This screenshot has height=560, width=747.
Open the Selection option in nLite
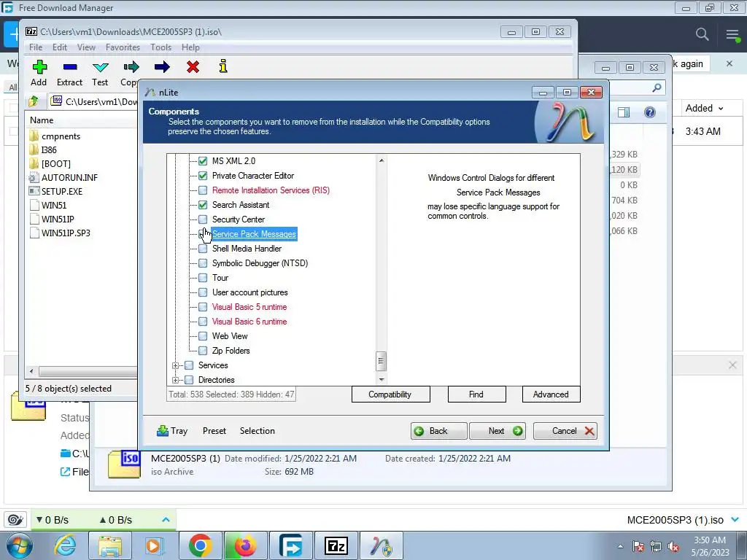click(258, 431)
